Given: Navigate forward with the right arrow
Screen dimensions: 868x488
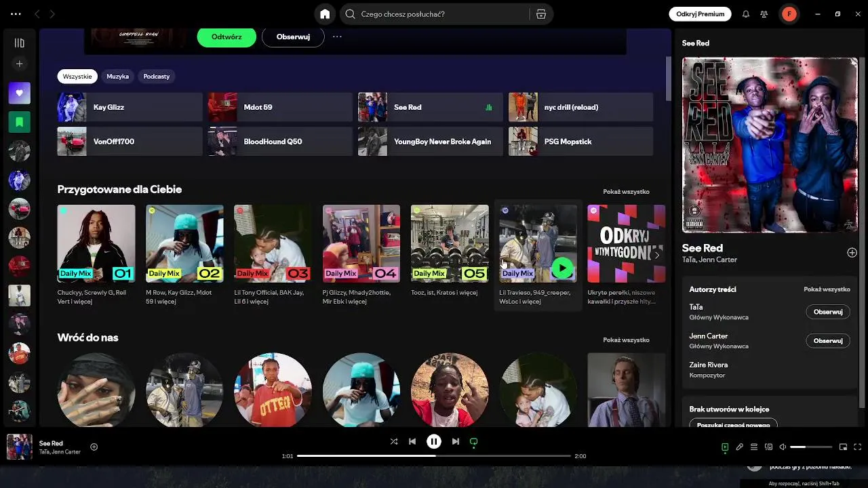Looking at the screenshot, I should 52,14.
